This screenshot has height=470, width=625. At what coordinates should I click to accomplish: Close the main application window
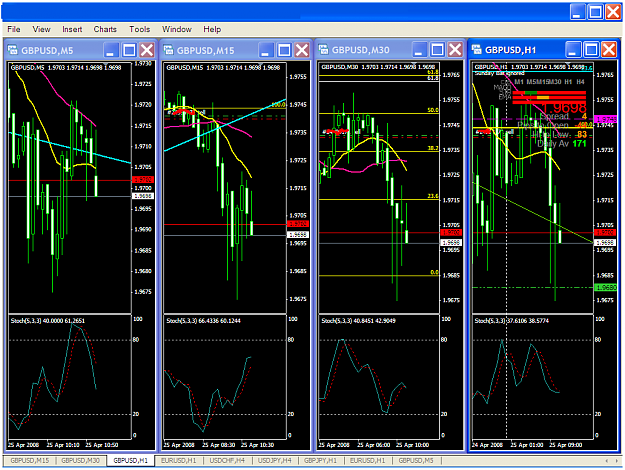[x=613, y=12]
